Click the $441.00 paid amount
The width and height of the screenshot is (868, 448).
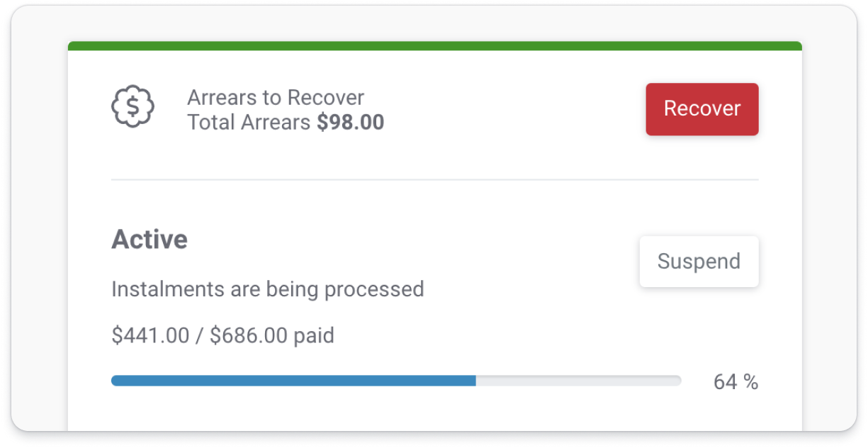(150, 335)
